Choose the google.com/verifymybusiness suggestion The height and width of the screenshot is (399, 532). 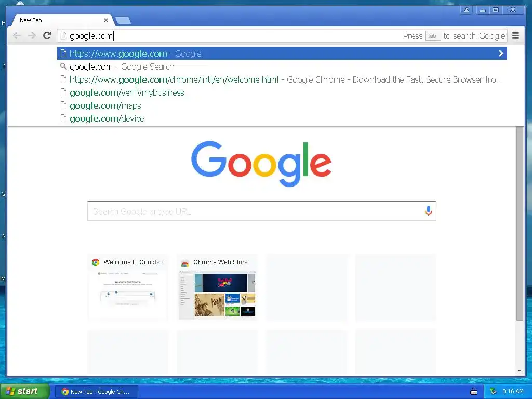282,92
